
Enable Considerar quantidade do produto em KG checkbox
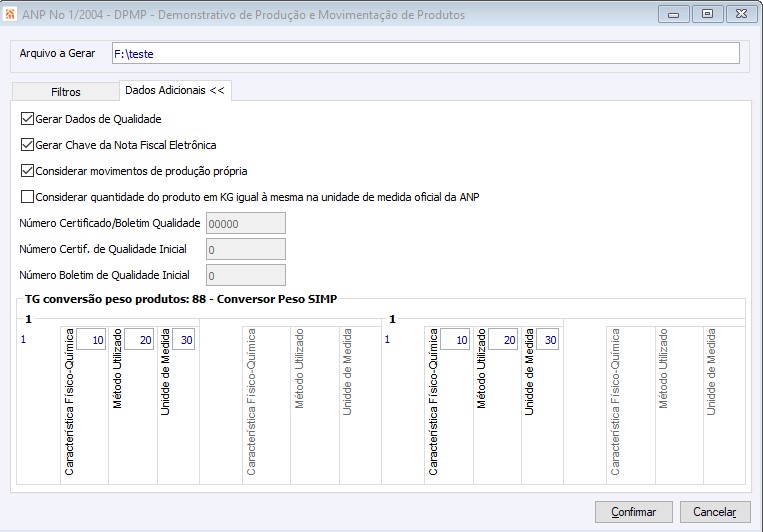(27, 197)
